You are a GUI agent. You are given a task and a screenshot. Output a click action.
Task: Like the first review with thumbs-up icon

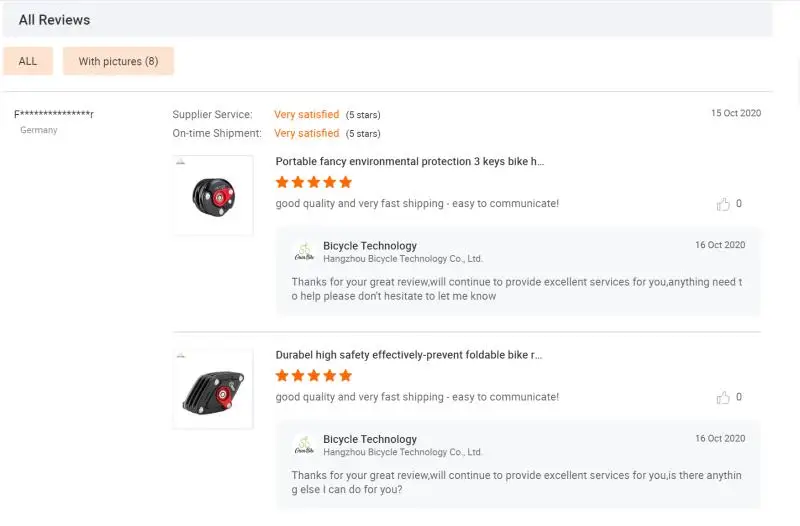pos(723,204)
